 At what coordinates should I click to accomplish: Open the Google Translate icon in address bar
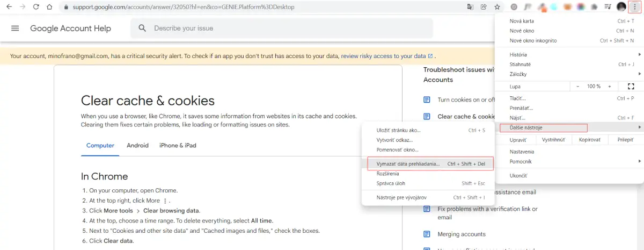(470, 7)
